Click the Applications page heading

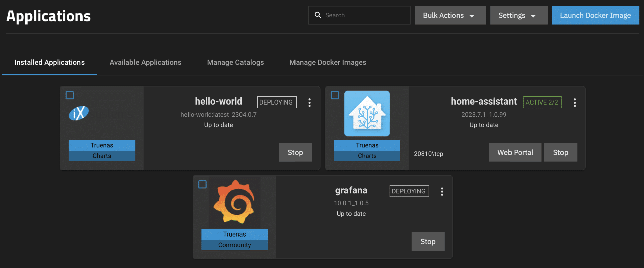[x=49, y=16]
